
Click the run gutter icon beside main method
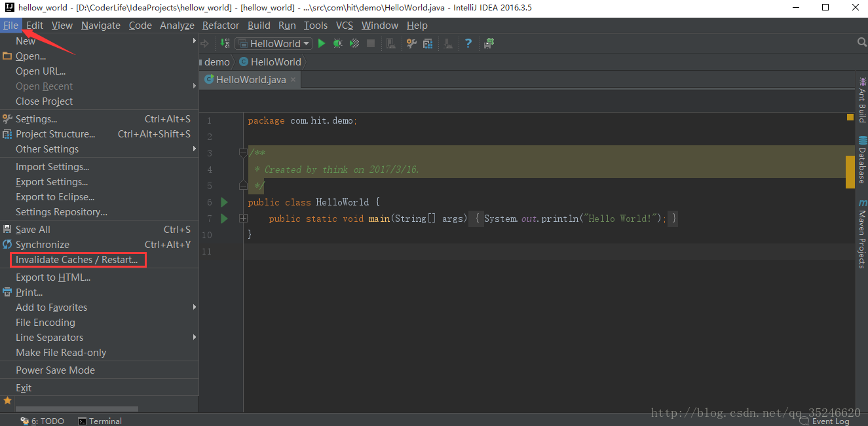tap(224, 219)
